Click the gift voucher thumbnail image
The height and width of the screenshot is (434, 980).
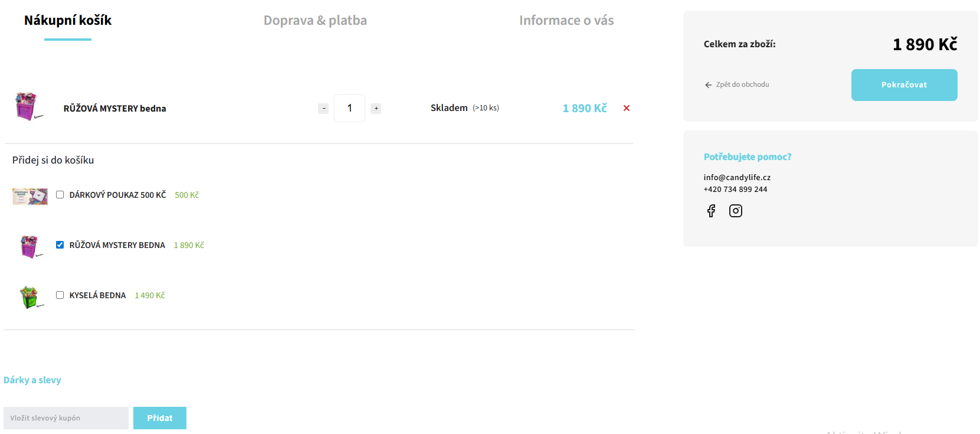pos(30,195)
